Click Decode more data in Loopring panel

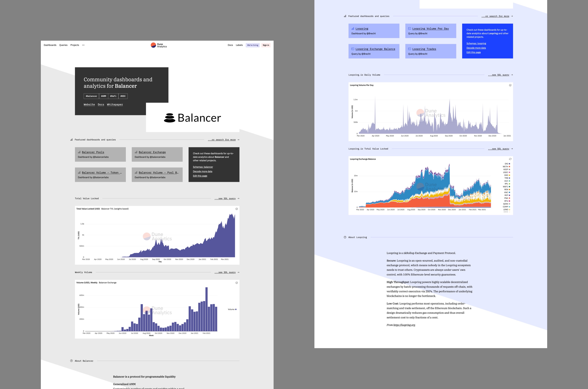pyautogui.click(x=476, y=48)
